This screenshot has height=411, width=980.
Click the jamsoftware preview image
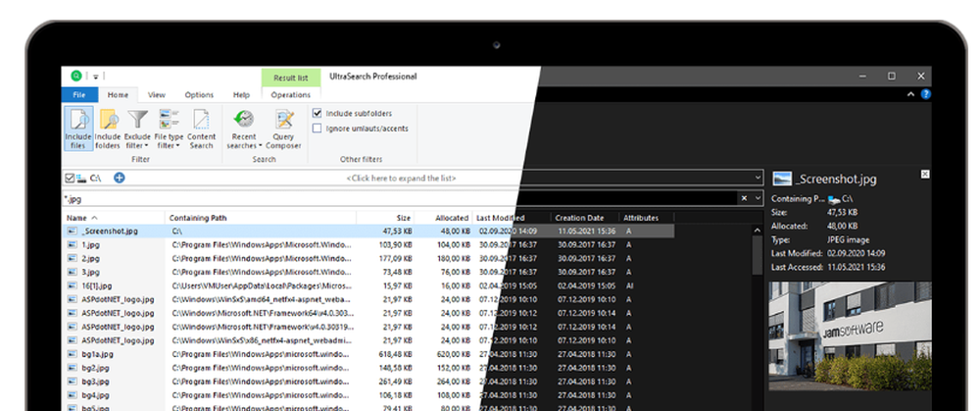point(850,335)
